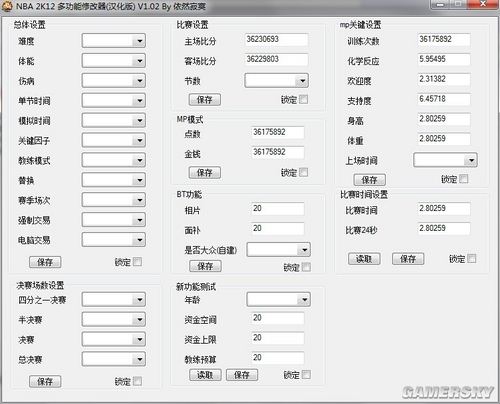Expand the 电脑交易 dropdown
The height and width of the screenshot is (404, 500).
114,240
